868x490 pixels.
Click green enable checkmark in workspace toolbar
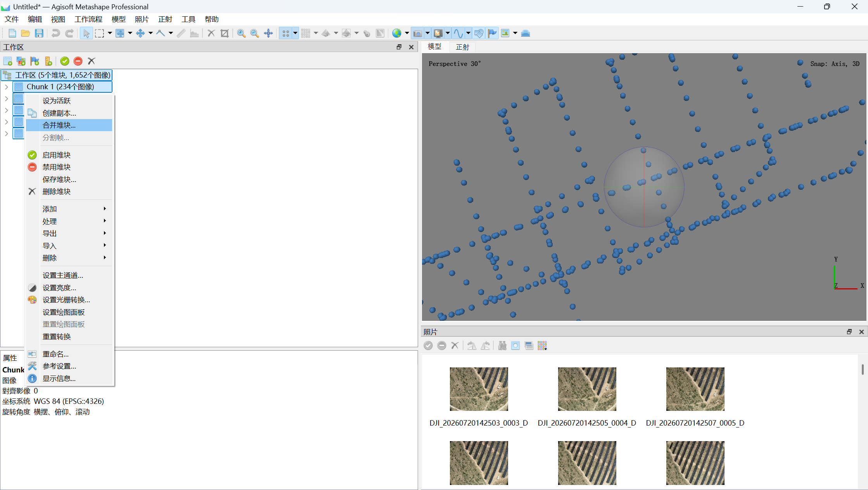65,61
